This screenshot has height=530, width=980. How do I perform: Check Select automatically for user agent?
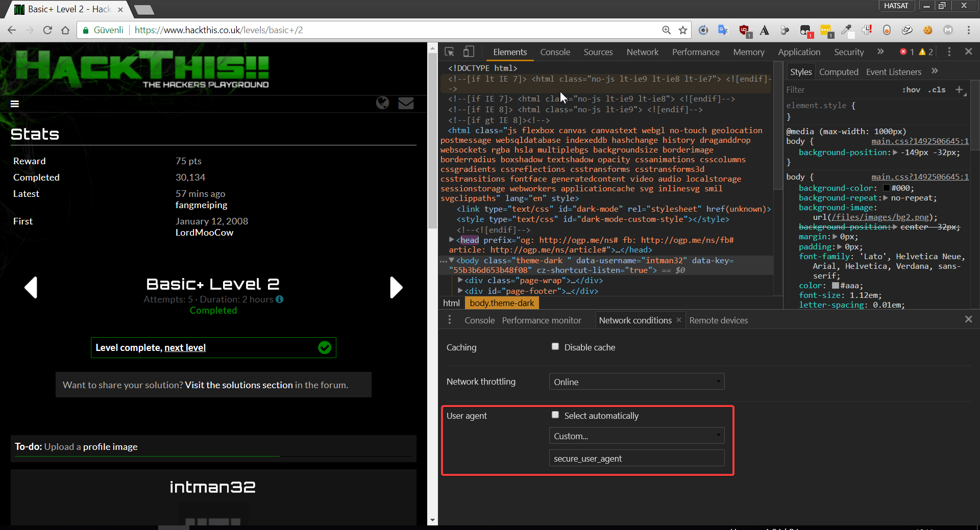point(555,415)
